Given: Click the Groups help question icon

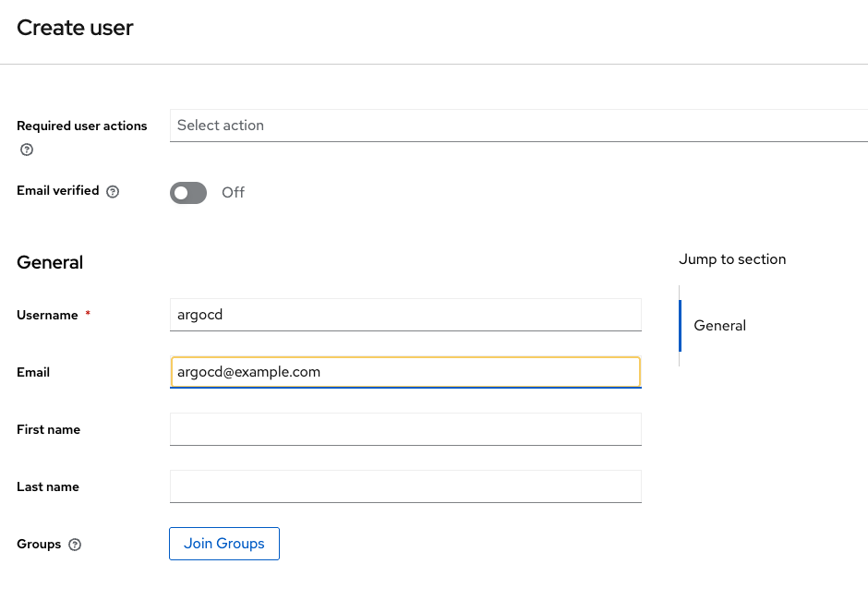Looking at the screenshot, I should (75, 545).
